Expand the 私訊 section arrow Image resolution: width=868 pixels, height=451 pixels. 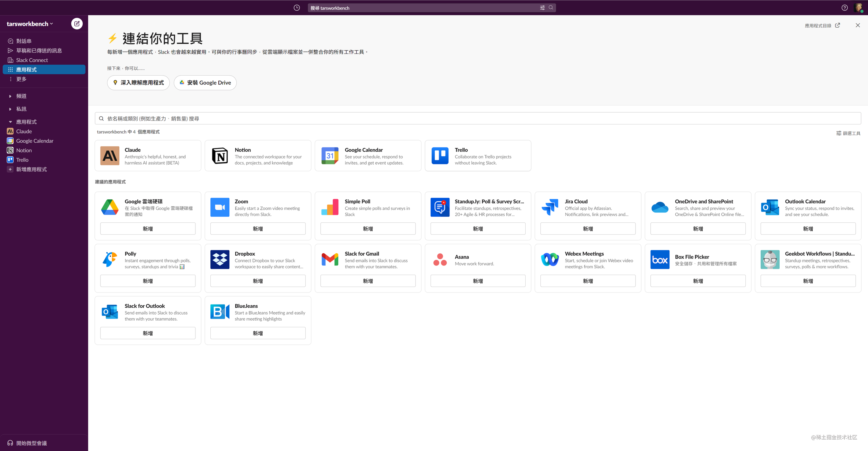coord(10,109)
